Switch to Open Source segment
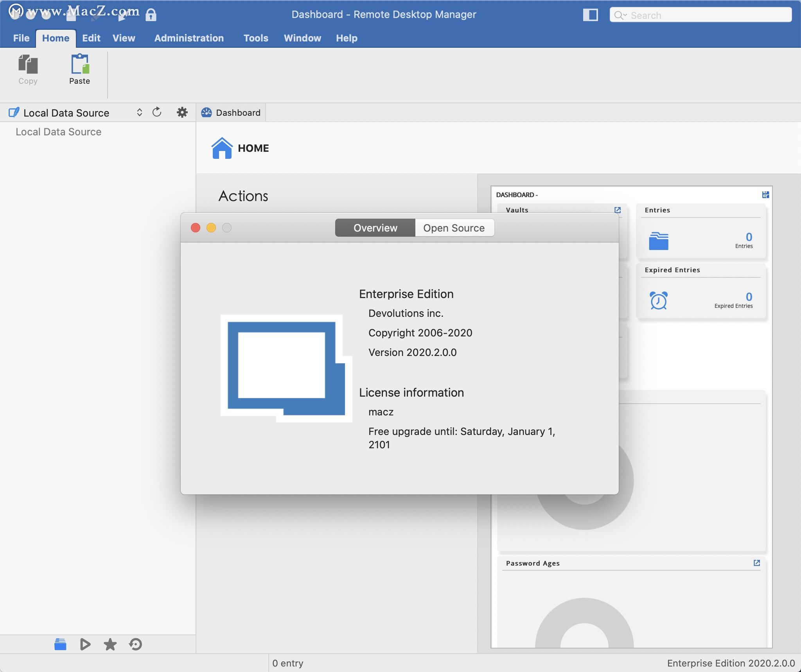 pyautogui.click(x=454, y=228)
